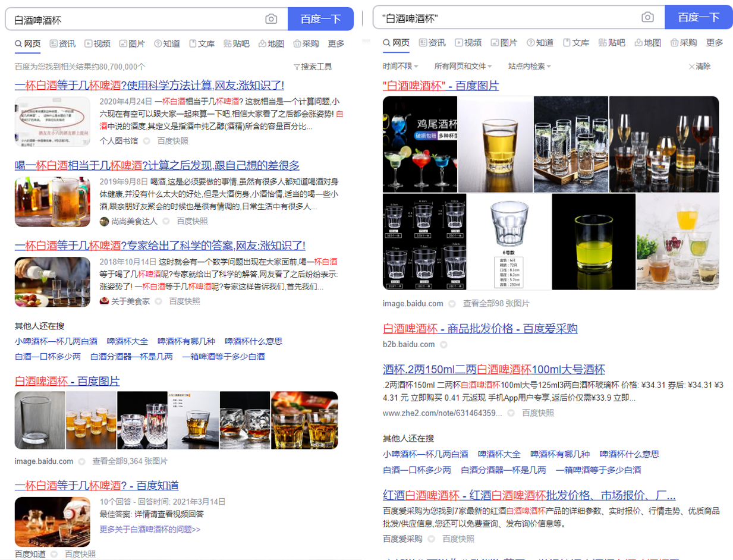733x560 pixels.
Task: Click camera image-search icon in left search box
Action: 271,19
